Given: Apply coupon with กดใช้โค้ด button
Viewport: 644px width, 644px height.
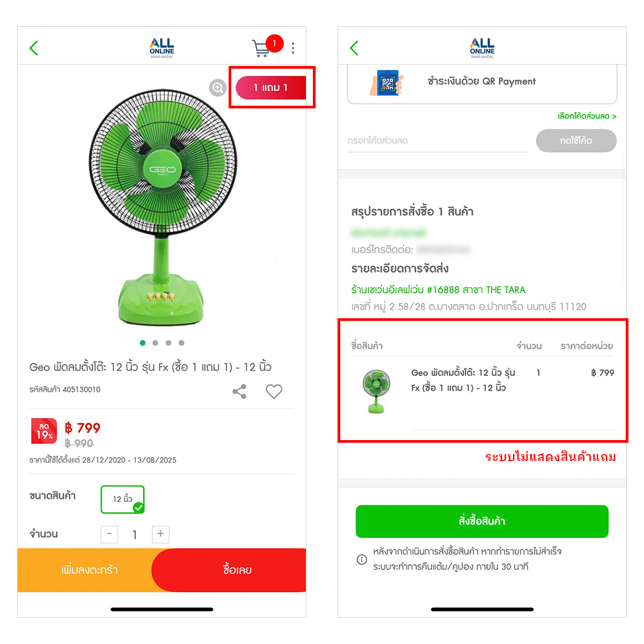Looking at the screenshot, I should click(576, 141).
